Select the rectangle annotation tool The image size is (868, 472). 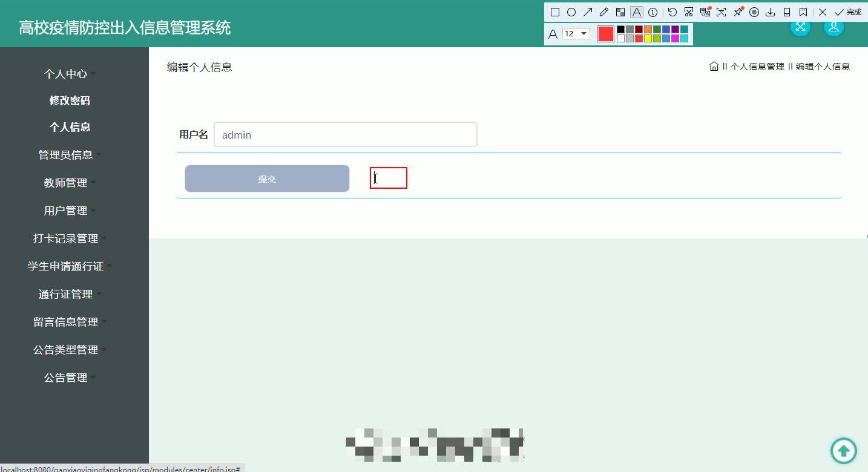555,12
